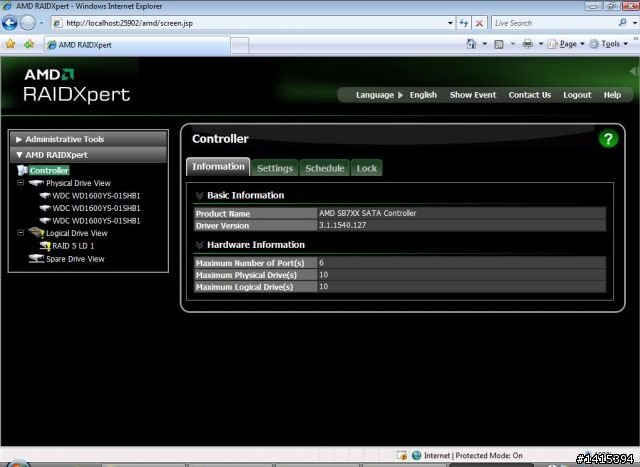Select the first WDC WD1600YS-01SHB1 drive
This screenshot has height=467, width=640.
click(x=96, y=196)
